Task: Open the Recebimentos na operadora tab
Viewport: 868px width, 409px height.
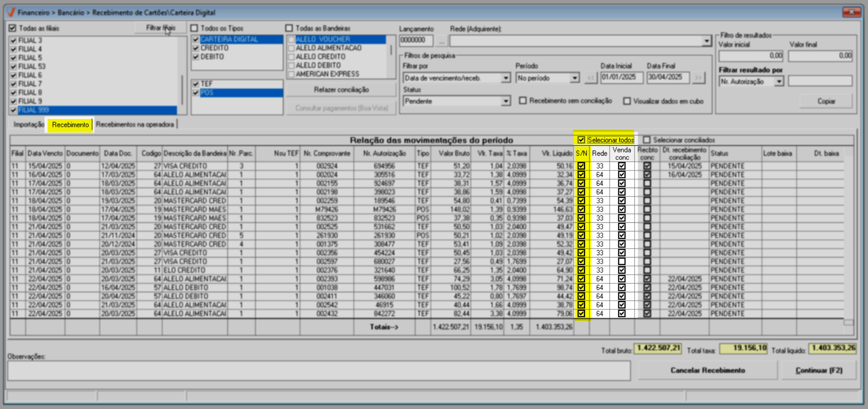Action: pos(135,125)
